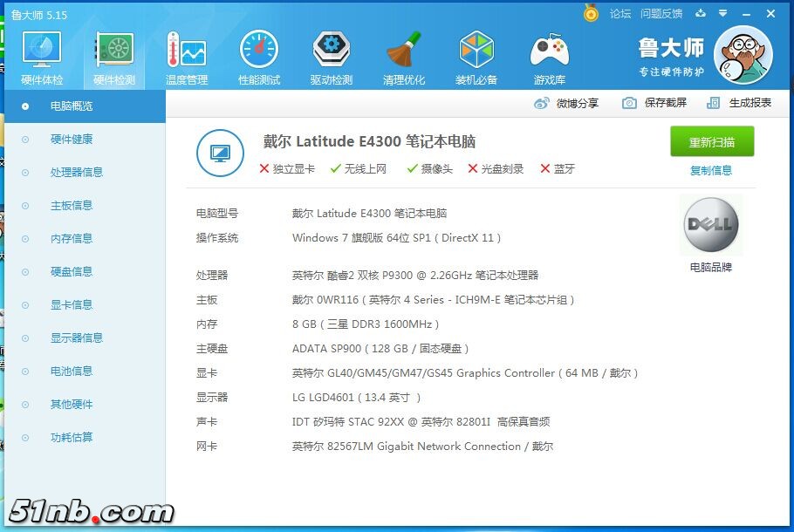Open the 温度管理 temperature management tool
This screenshot has height=532, width=794.
[x=187, y=55]
